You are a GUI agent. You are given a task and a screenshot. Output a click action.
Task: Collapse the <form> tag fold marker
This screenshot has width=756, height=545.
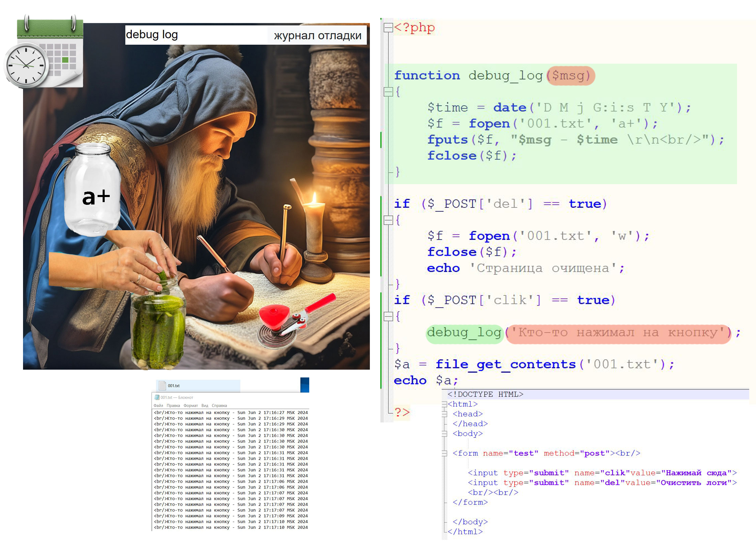pyautogui.click(x=444, y=453)
